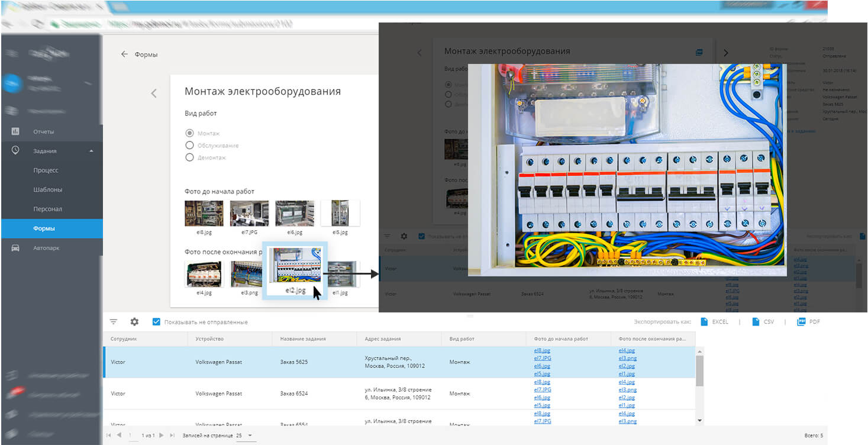
Task: Click the Задания clock icon in sidebar
Action: 15,150
